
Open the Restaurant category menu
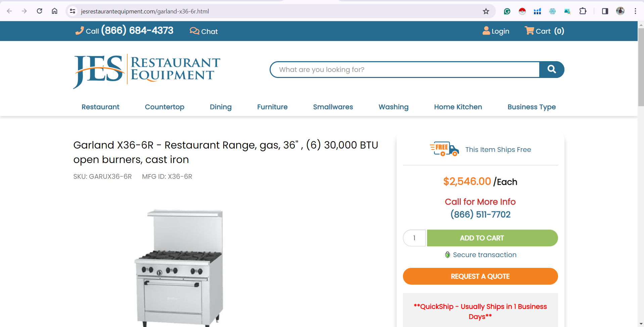click(x=100, y=107)
